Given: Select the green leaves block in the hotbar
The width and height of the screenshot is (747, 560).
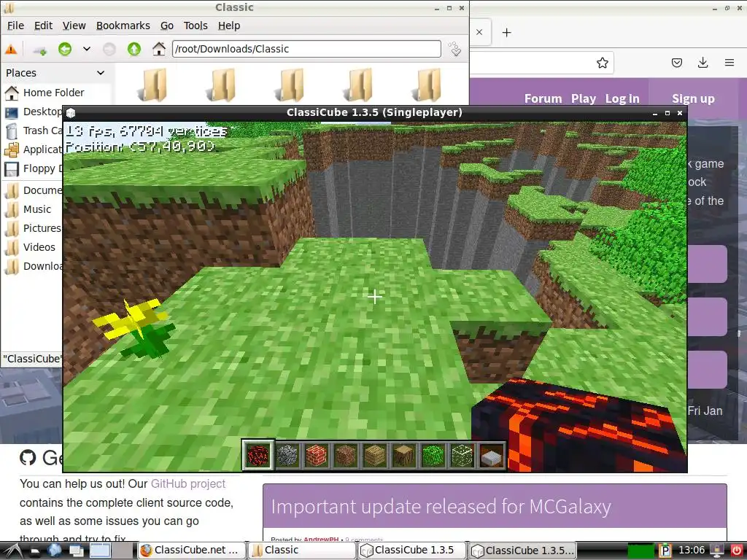Looking at the screenshot, I should tap(433, 455).
